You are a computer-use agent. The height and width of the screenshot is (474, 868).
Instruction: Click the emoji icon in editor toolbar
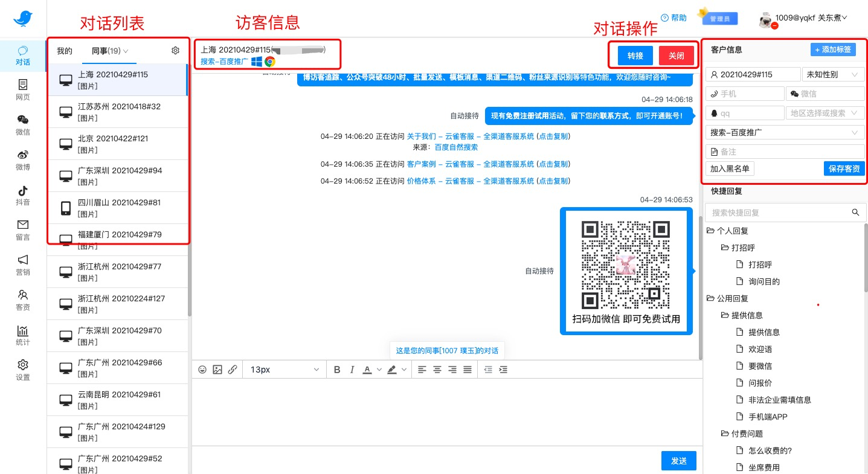(x=202, y=370)
